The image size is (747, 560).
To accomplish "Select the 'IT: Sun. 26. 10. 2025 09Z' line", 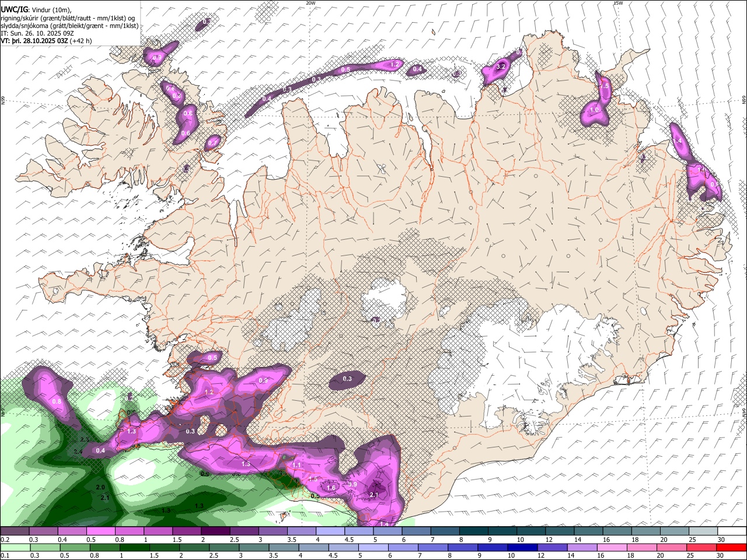I will (x=37, y=34).
